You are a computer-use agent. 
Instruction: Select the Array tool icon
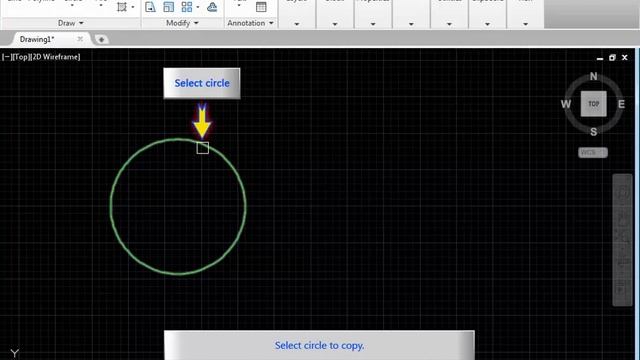coord(187,7)
